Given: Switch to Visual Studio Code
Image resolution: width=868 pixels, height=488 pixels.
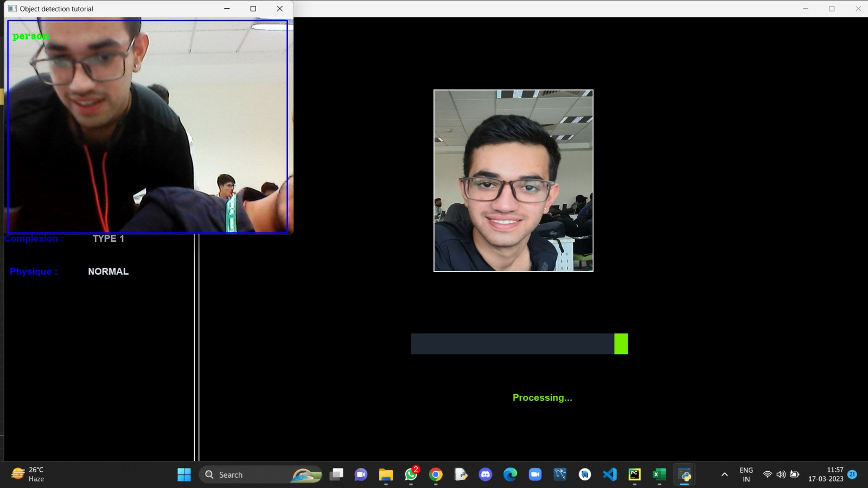Looking at the screenshot, I should (x=610, y=474).
